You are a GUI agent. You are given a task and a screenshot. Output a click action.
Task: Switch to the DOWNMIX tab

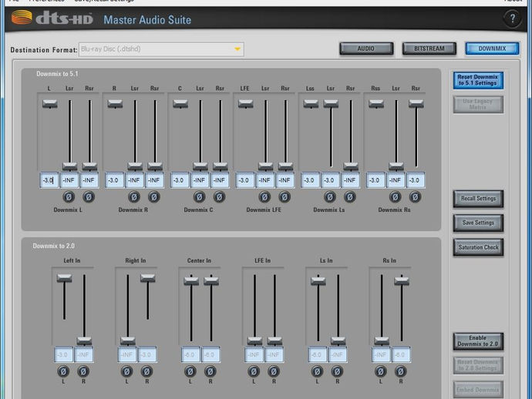coord(492,49)
